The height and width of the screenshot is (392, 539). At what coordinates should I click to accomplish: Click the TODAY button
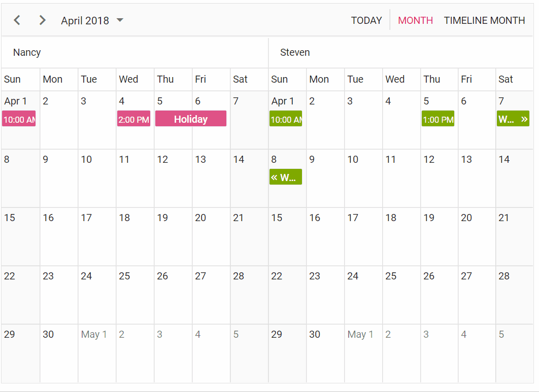366,20
